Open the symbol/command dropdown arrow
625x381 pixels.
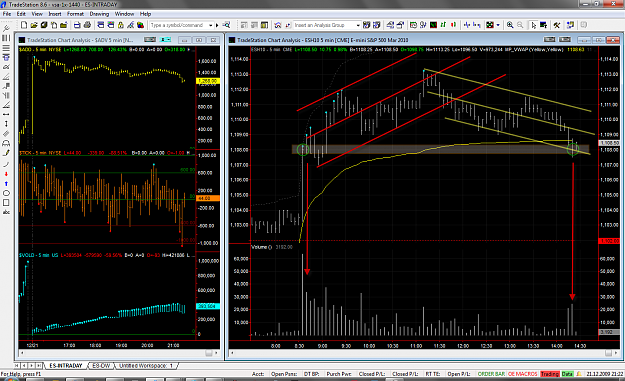click(211, 25)
